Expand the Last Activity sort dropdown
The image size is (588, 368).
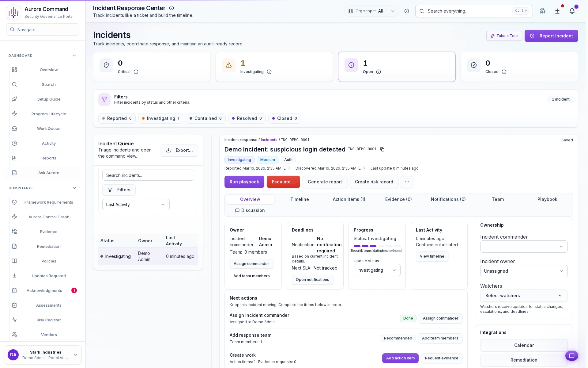pyautogui.click(x=136, y=205)
